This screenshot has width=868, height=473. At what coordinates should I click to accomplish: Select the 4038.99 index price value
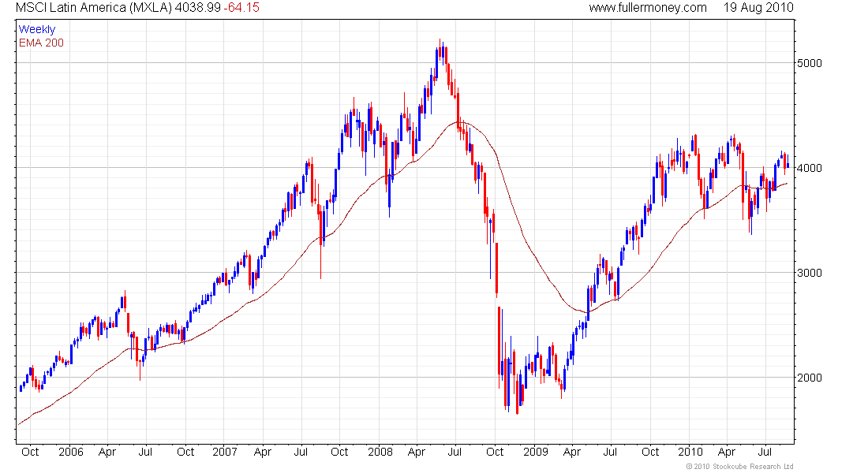click(197, 8)
